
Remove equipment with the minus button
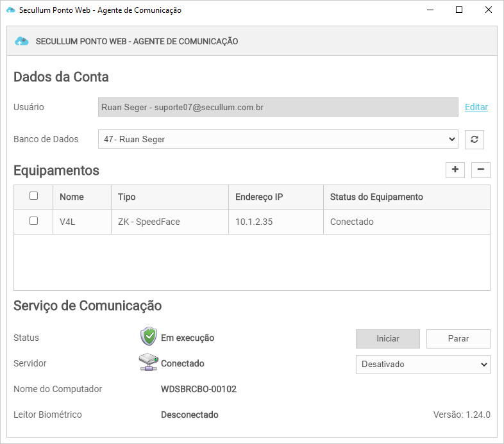pos(480,170)
